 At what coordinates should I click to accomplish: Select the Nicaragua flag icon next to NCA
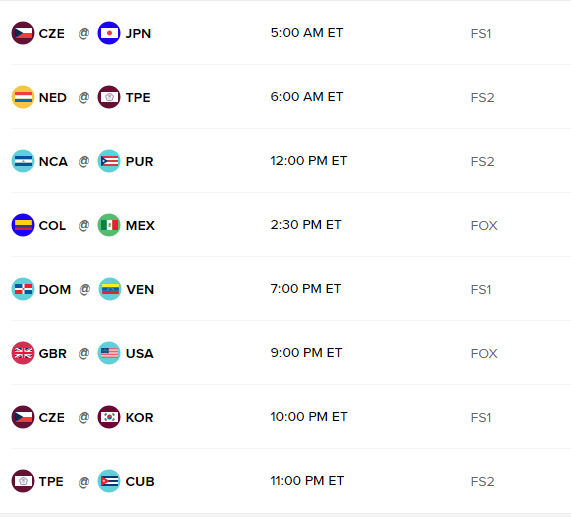[23, 161]
